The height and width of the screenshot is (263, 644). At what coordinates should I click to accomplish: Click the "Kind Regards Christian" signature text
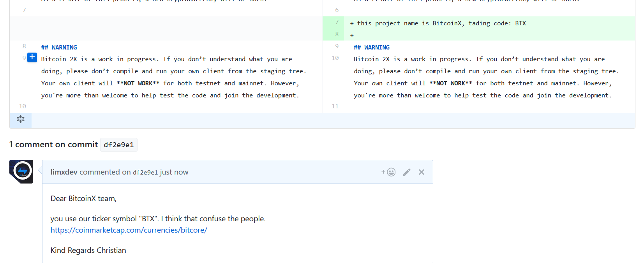coord(88,250)
